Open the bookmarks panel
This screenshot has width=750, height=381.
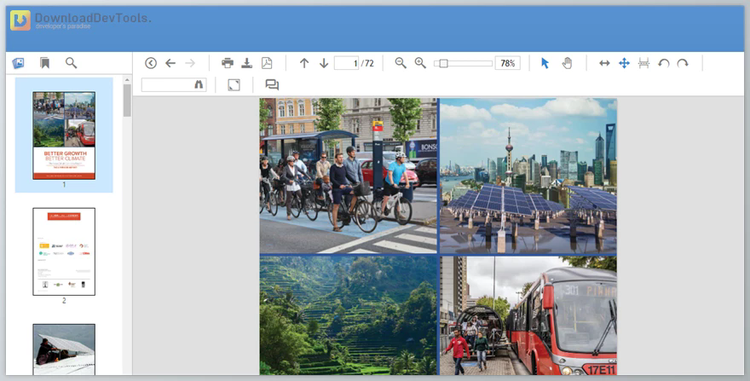coord(44,63)
